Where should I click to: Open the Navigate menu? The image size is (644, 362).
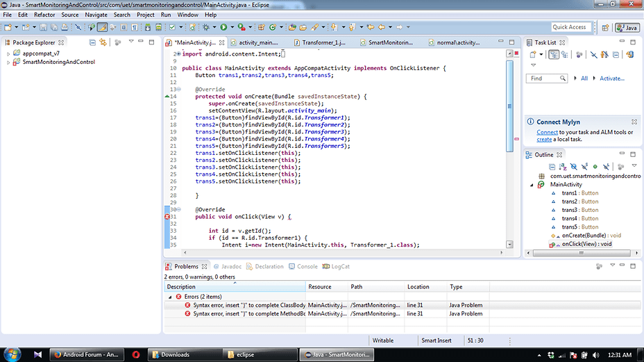96,15
